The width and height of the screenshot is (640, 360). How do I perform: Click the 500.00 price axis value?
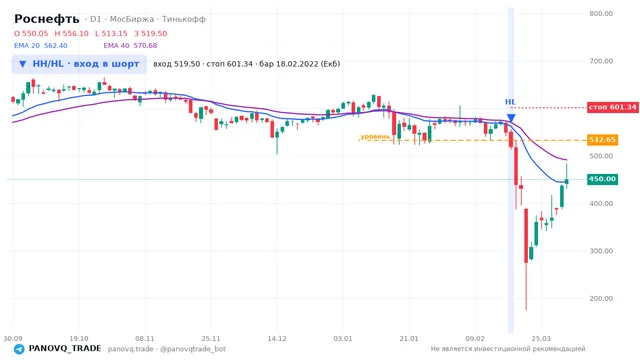click(601, 156)
